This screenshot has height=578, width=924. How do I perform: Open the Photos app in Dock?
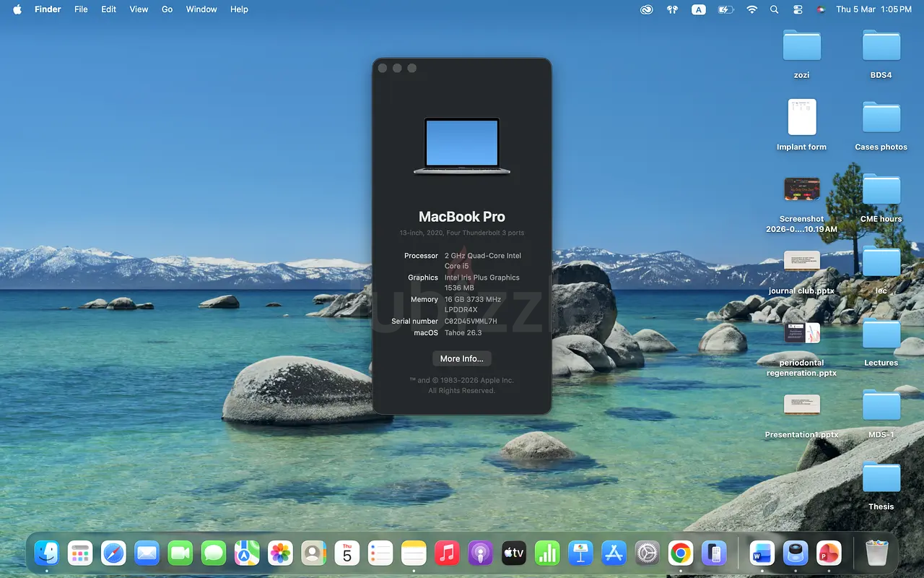click(x=280, y=554)
